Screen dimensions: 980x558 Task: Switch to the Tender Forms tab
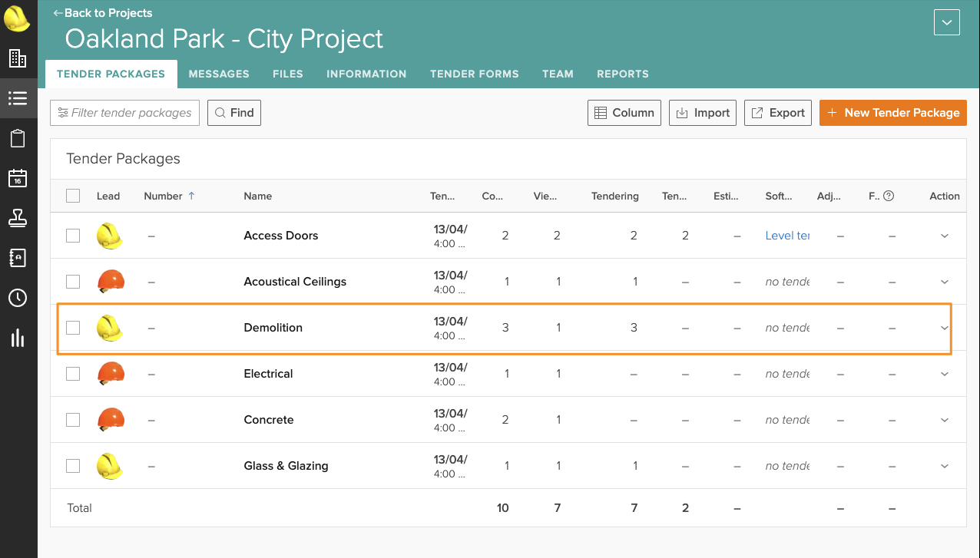(x=475, y=74)
